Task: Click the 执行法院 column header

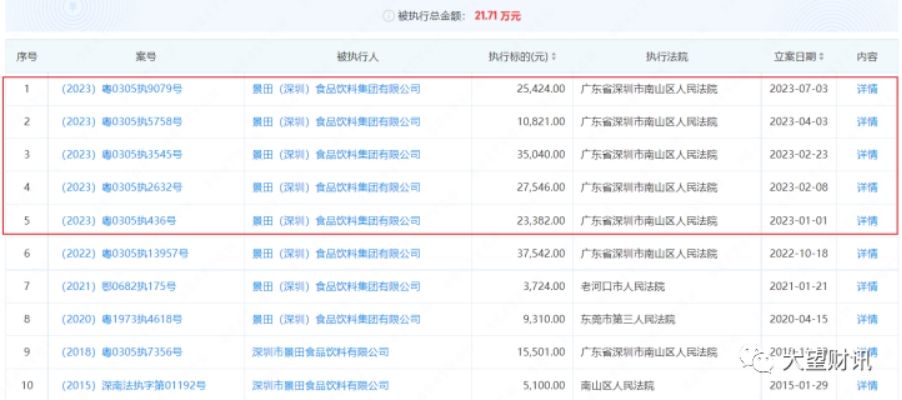Action: 667,57
